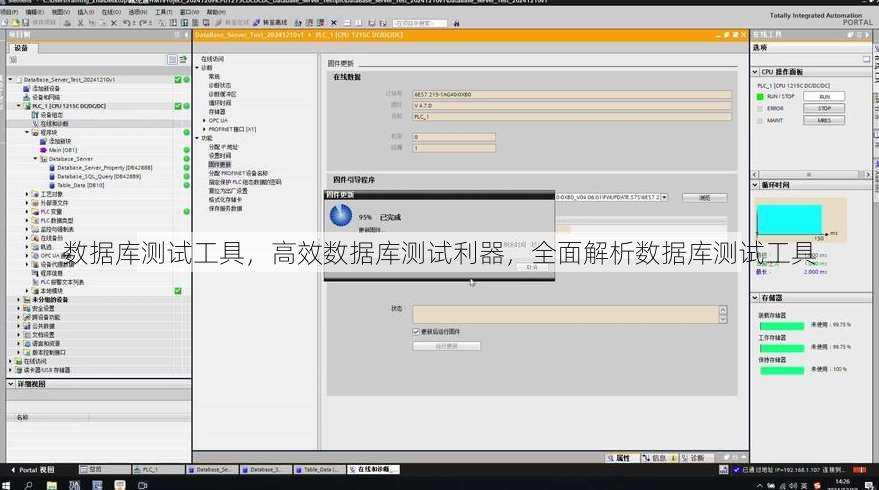Click the project tree list-settings icon

[x=183, y=59]
